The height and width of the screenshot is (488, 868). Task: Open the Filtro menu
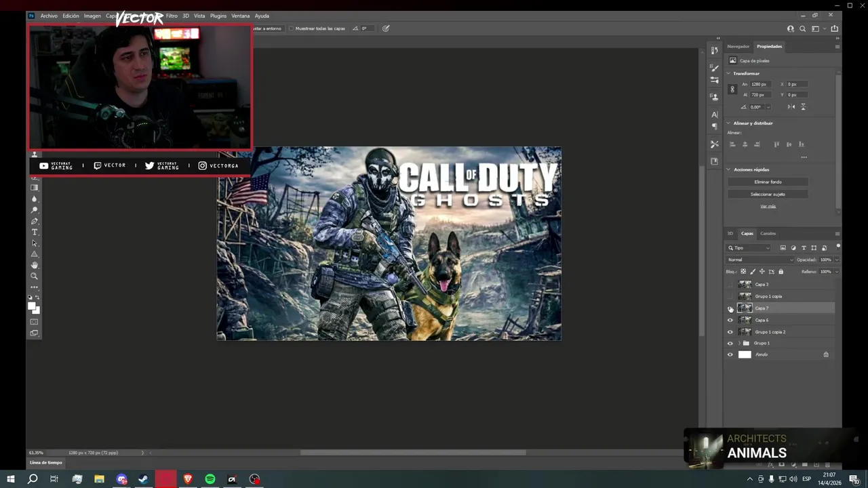point(172,16)
